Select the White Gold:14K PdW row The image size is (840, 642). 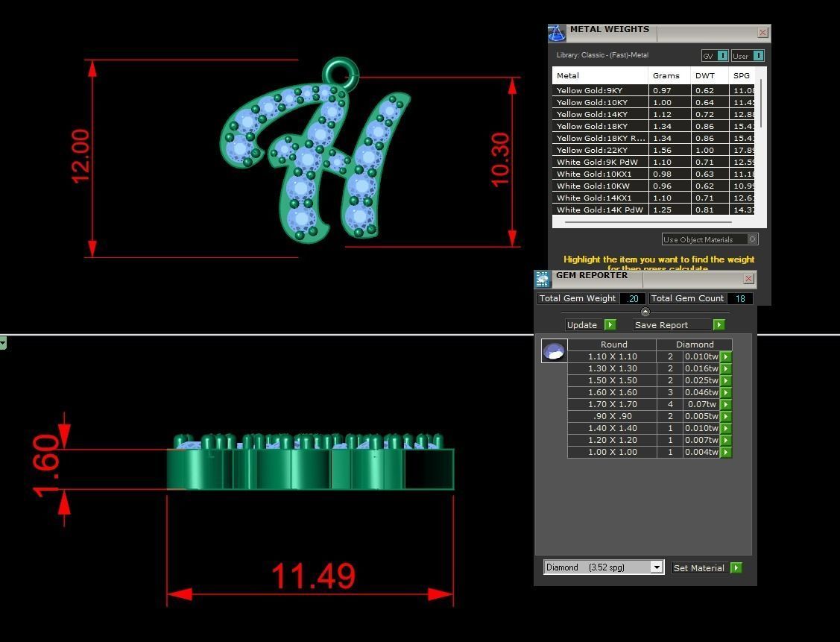pos(653,210)
